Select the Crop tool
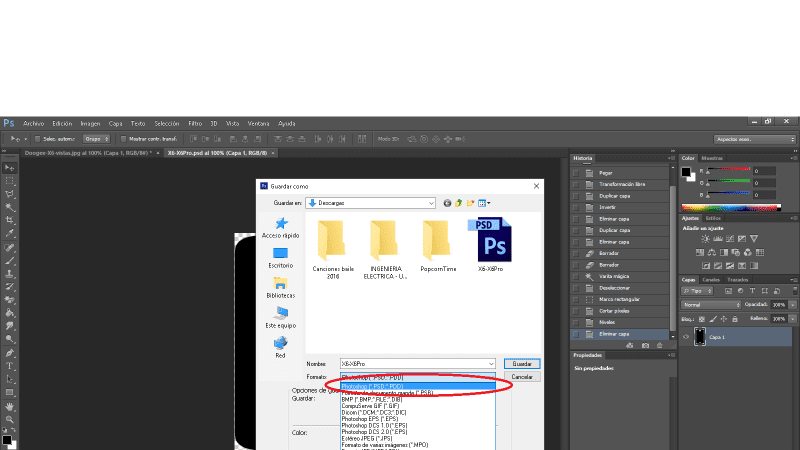The image size is (800, 450). [x=10, y=221]
